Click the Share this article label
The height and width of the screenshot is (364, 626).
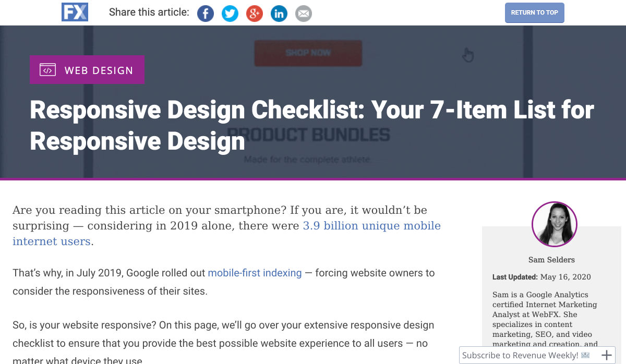[149, 12]
